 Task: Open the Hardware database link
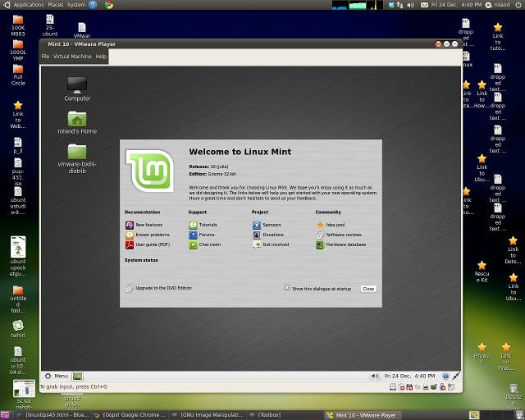pyautogui.click(x=346, y=244)
